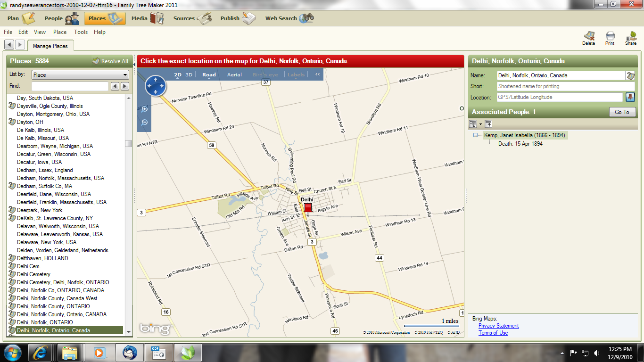The height and width of the screenshot is (362, 644).
Task: Open Internet Explorer from taskbar
Action: (x=40, y=353)
